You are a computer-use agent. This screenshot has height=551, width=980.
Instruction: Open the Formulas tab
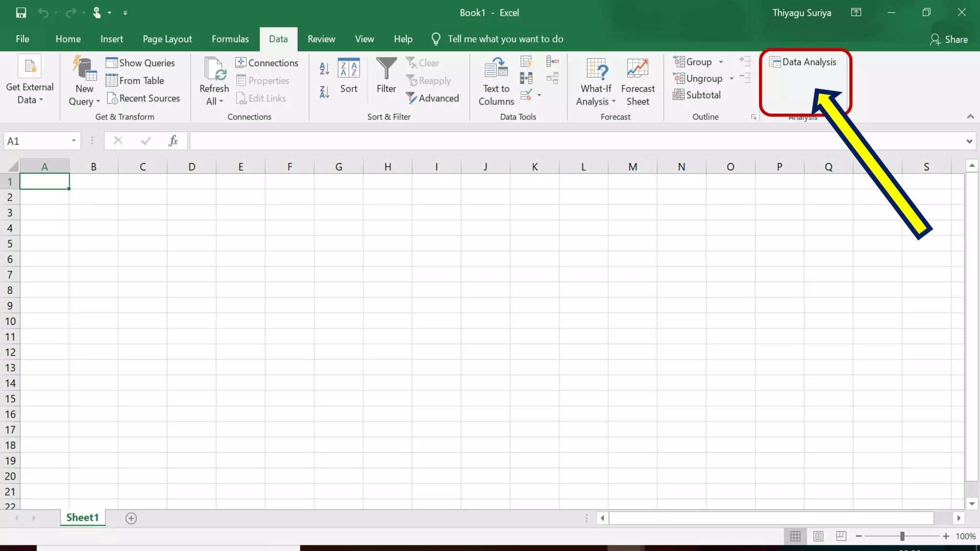230,39
